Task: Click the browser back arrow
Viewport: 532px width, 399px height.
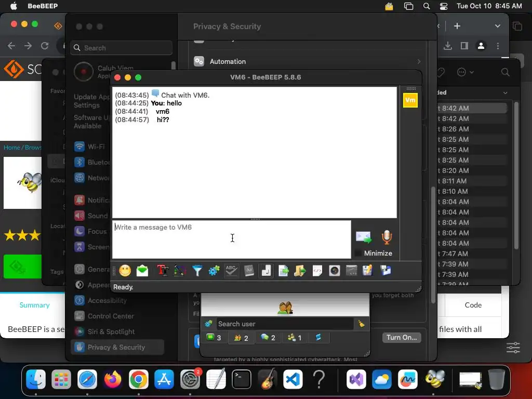Action: [11, 46]
